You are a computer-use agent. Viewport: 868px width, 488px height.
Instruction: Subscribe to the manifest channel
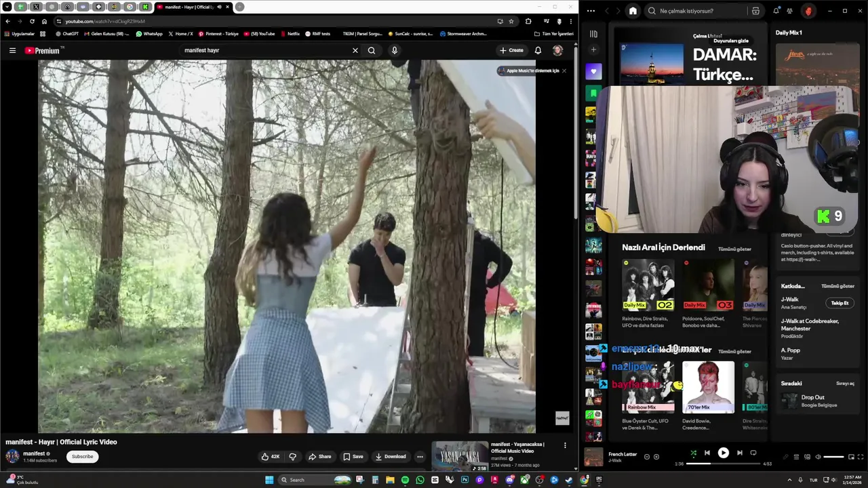click(x=83, y=456)
